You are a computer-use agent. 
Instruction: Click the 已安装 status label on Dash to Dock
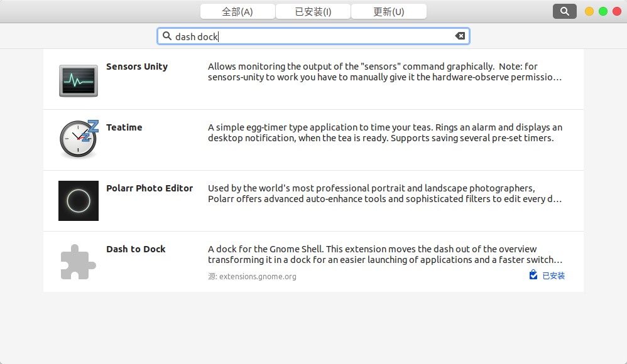pyautogui.click(x=553, y=276)
